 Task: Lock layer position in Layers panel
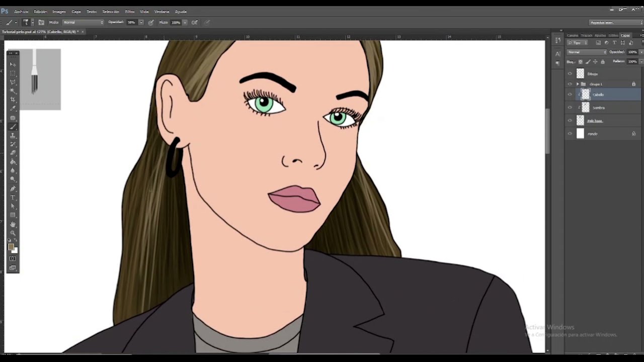pyautogui.click(x=595, y=62)
